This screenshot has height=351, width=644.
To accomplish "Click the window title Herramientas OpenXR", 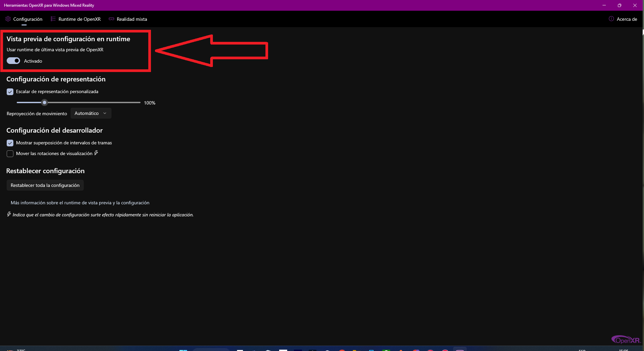I will pos(49,5).
